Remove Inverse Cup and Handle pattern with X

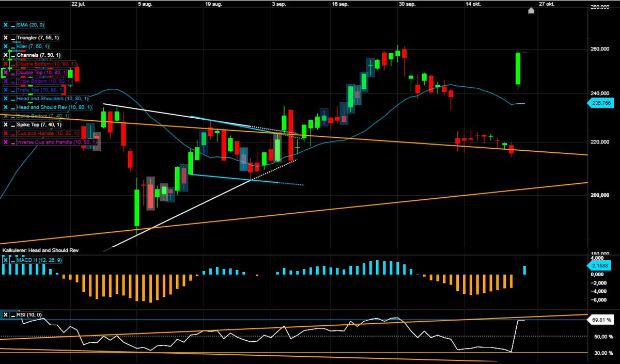click(x=6, y=142)
